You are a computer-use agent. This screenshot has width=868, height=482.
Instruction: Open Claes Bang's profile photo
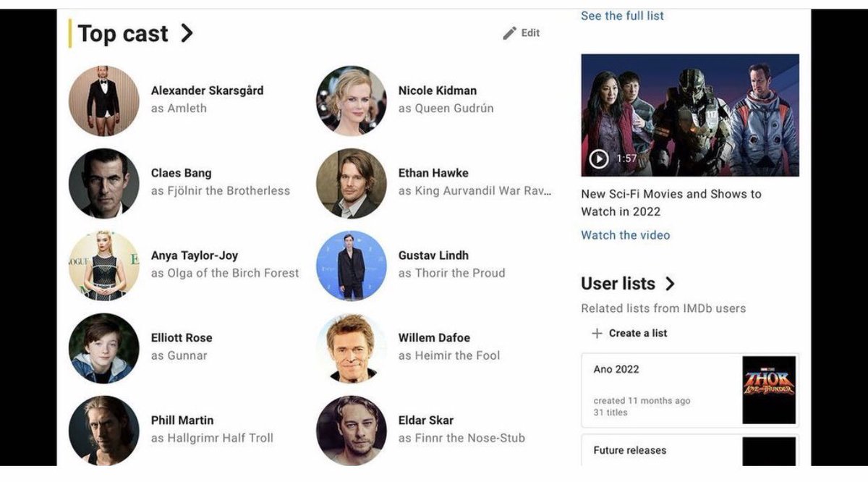103,183
